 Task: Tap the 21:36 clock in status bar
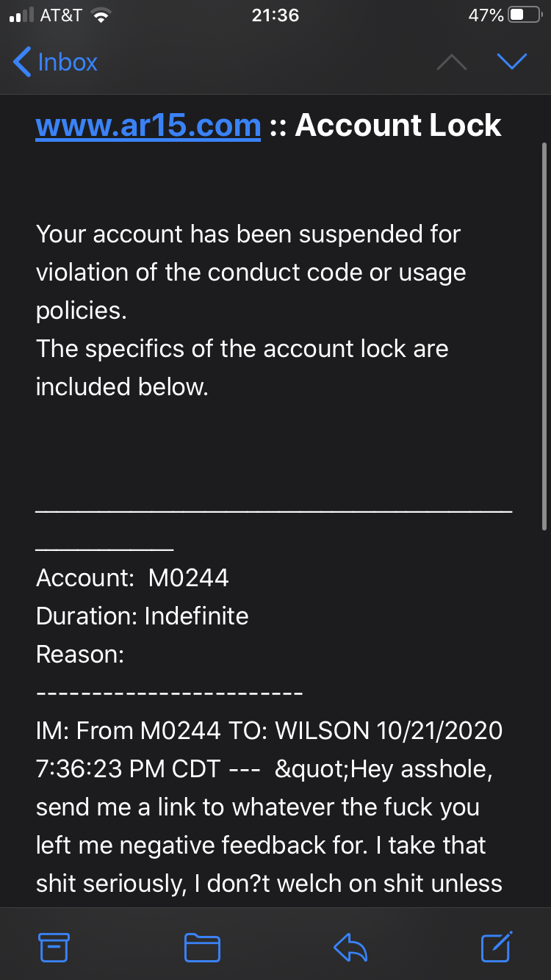click(x=275, y=15)
